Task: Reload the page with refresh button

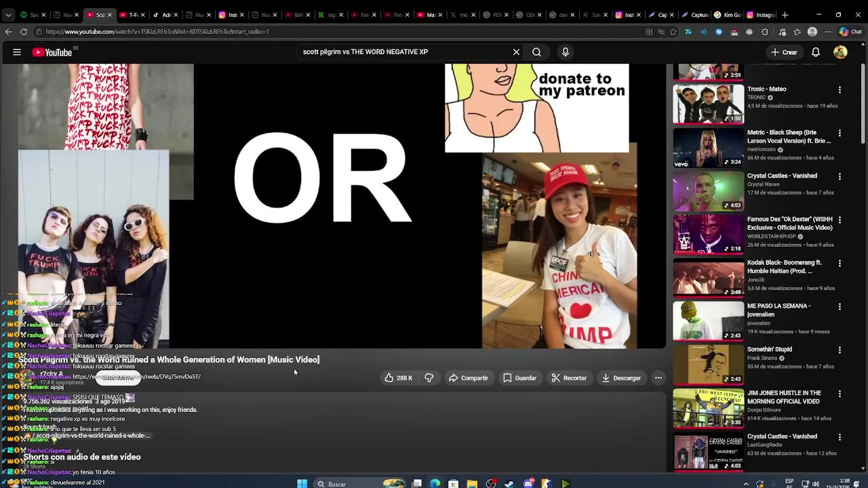Action: coord(24,32)
